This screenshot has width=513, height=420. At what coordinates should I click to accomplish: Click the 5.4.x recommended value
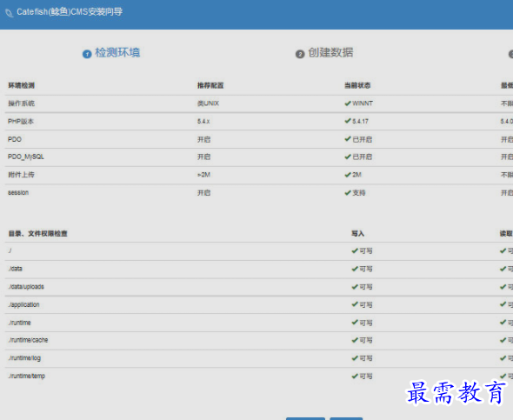coord(203,122)
